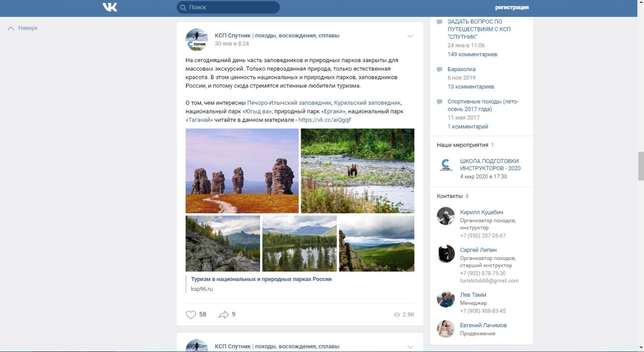The width and height of the screenshot is (644, 352).
Task: Open the https://vk.cc/aiQgqF link
Action: click(325, 120)
